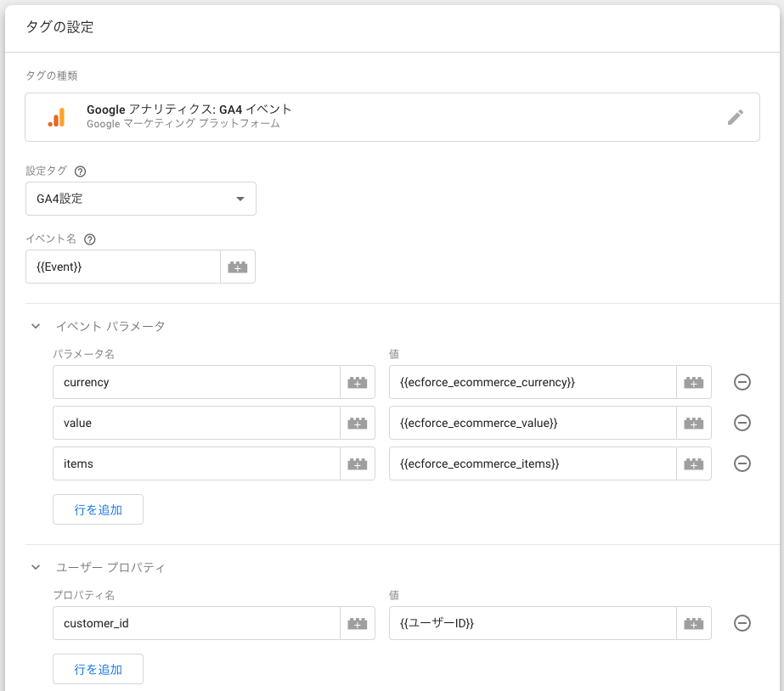The height and width of the screenshot is (691, 784).
Task: Focus the items parameter name field
Action: [196, 463]
